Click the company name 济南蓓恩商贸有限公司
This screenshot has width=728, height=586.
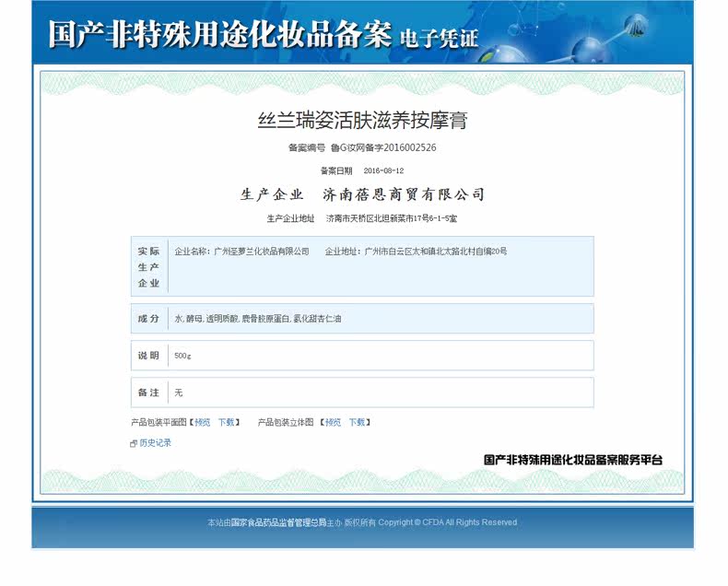click(404, 194)
